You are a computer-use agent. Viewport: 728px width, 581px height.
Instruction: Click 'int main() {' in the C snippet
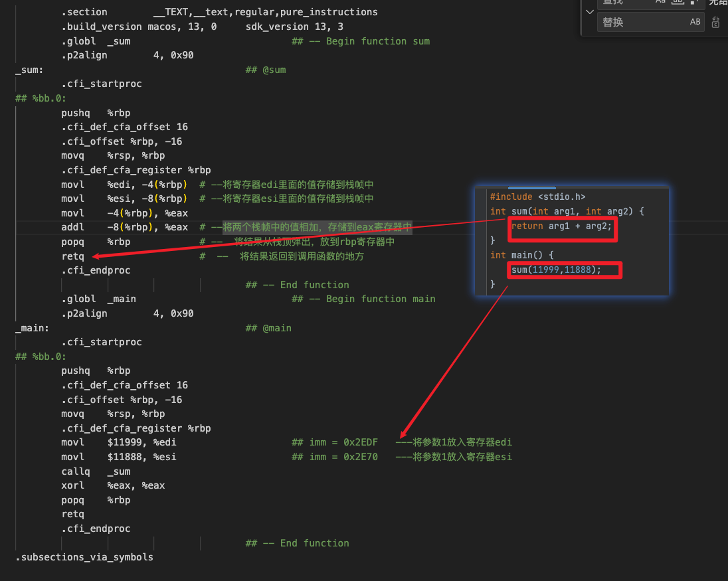522,255
